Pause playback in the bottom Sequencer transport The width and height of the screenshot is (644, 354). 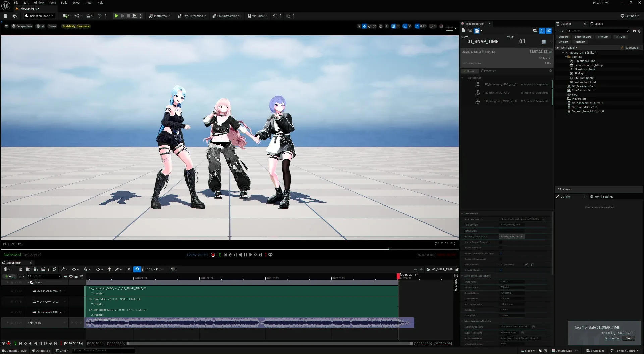pyautogui.click(x=41, y=343)
